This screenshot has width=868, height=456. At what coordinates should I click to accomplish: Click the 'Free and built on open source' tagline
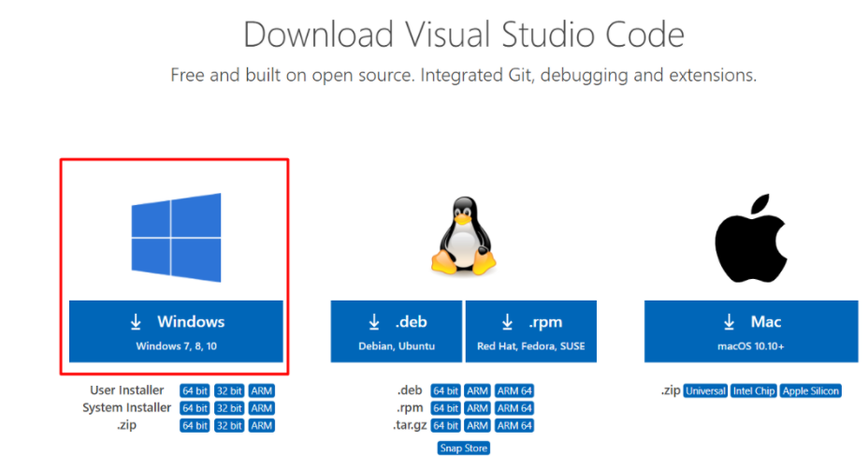[x=463, y=75]
